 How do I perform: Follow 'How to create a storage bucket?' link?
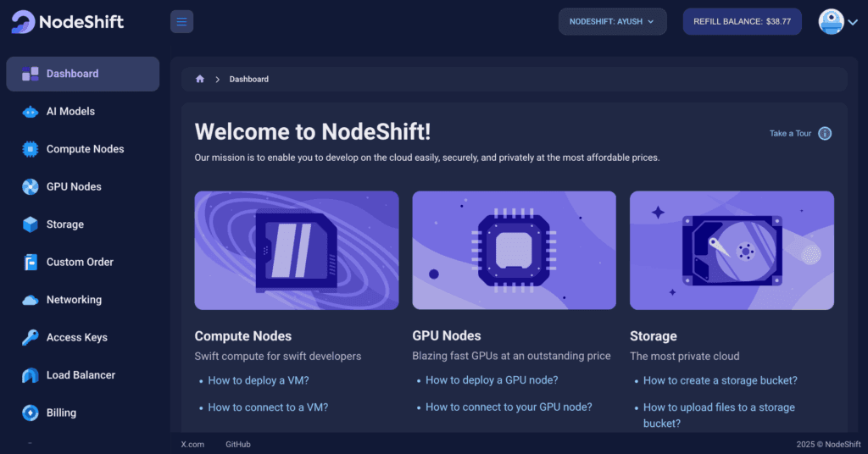720,380
